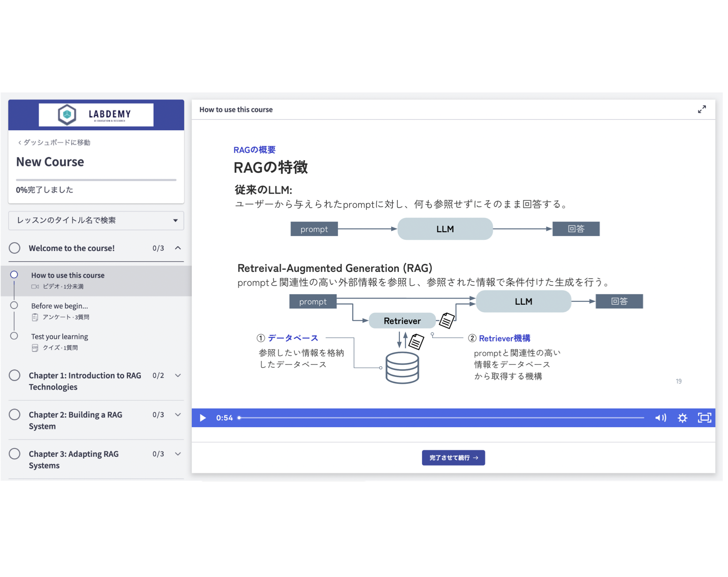Toggle completion circle for How to use this course
Image resolution: width=728 pixels, height=577 pixels.
click(x=14, y=275)
